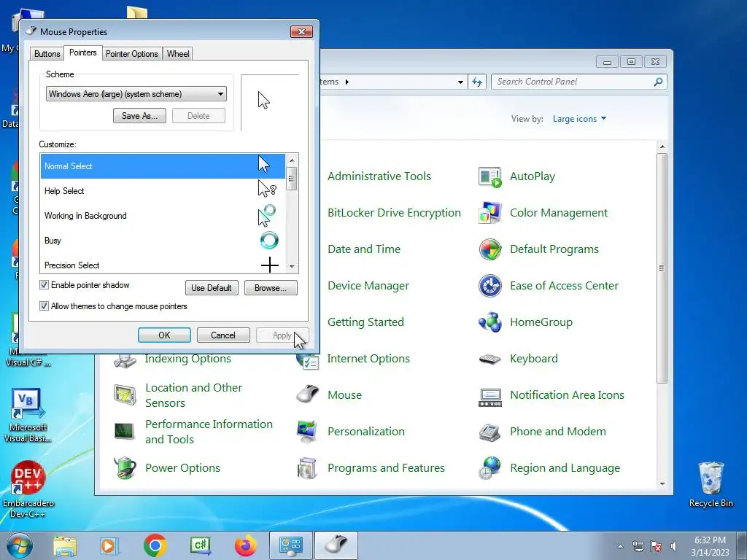Open the AutoPlay icon in Control Panel

pos(489,176)
